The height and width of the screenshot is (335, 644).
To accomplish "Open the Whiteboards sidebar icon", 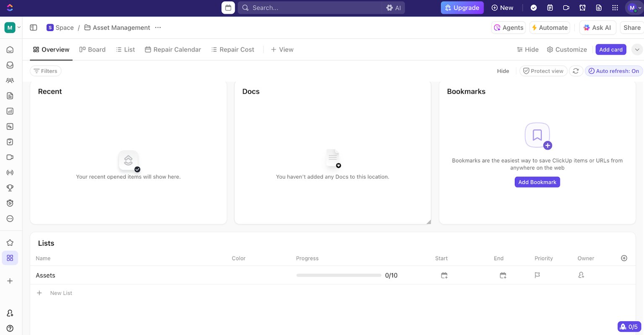I will pyautogui.click(x=10, y=126).
